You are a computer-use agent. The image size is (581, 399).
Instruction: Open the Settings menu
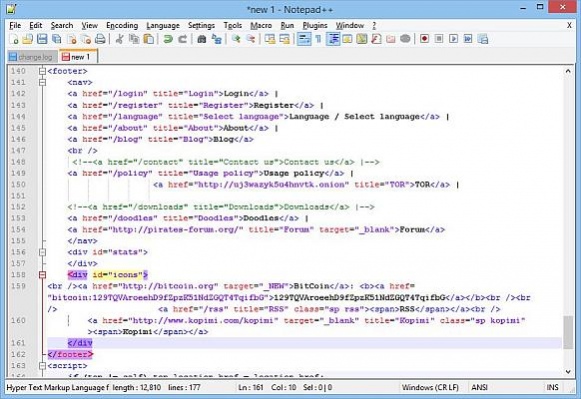[201, 26]
